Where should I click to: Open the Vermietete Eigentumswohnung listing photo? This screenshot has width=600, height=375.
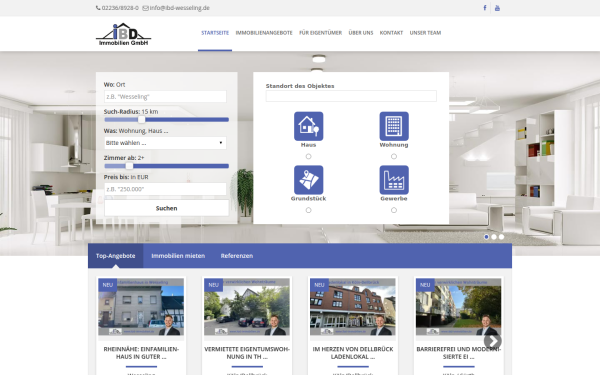(x=247, y=307)
